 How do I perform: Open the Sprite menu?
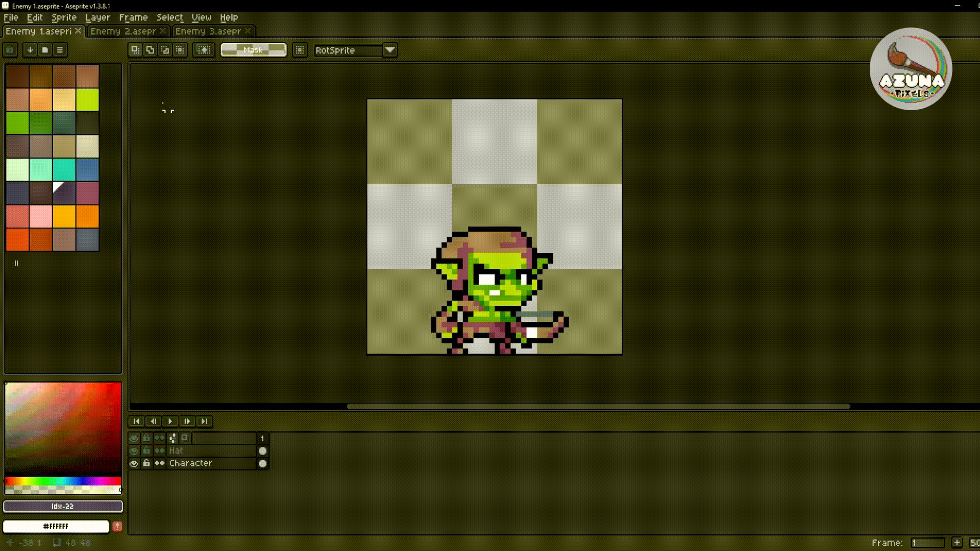click(64, 17)
